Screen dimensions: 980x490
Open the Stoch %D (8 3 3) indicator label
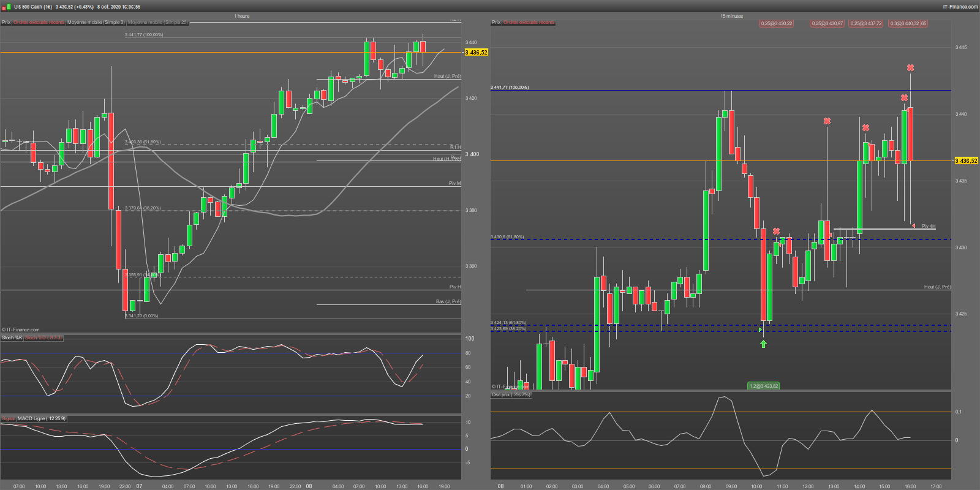[43, 337]
